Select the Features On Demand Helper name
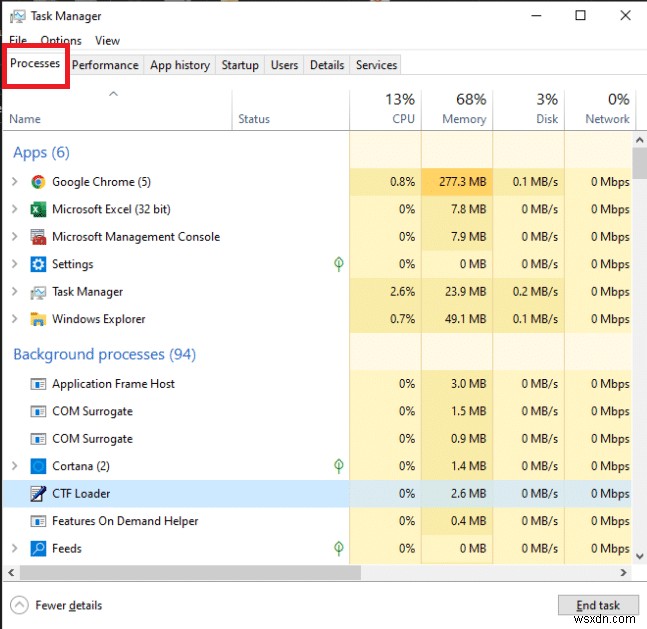Viewport: 647px width, 629px height. pyautogui.click(x=125, y=521)
